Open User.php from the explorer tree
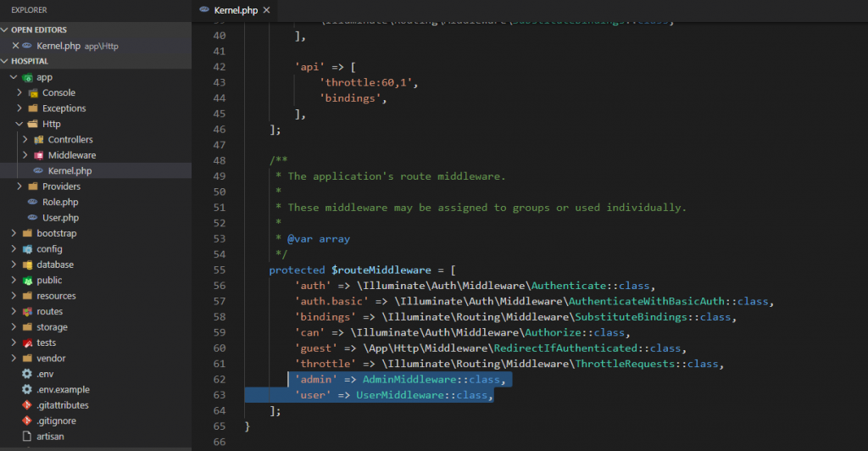 (x=59, y=218)
